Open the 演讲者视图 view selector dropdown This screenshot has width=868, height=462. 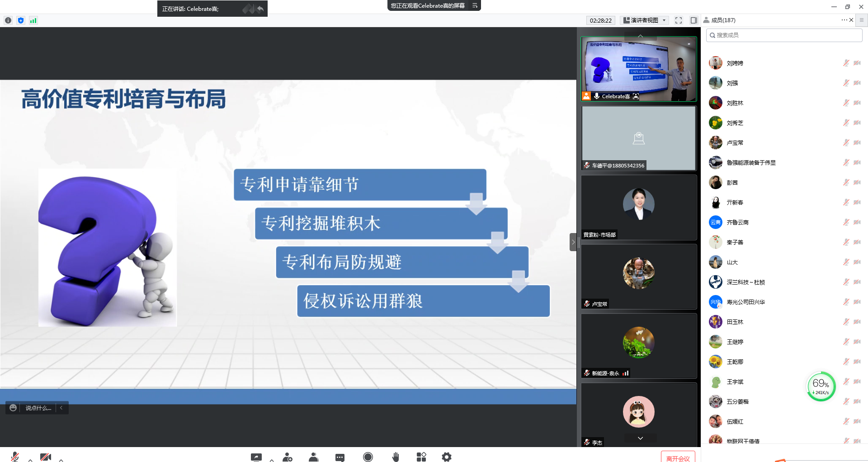click(x=643, y=20)
